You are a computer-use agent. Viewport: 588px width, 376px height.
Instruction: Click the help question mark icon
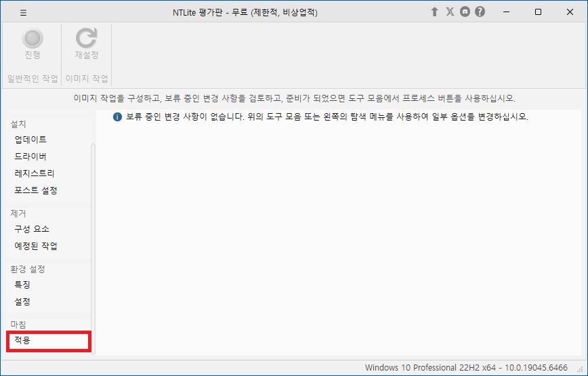pos(480,12)
